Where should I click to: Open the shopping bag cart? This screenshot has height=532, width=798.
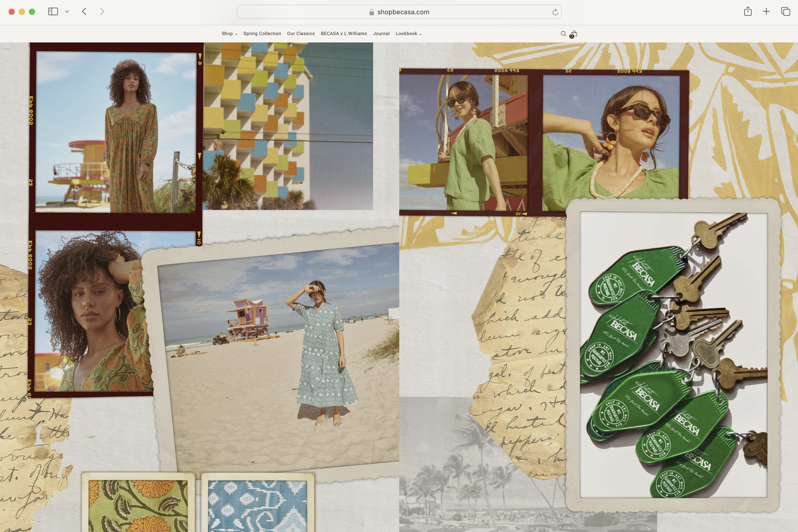coord(573,34)
